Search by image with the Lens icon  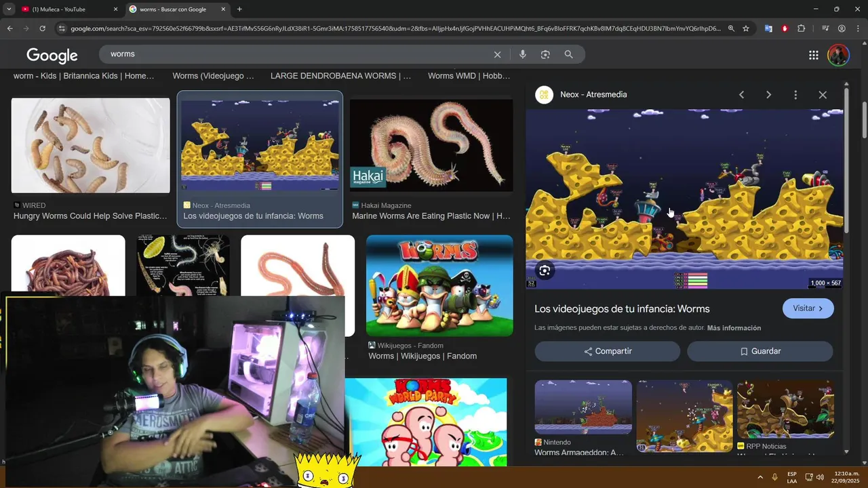[x=545, y=54]
